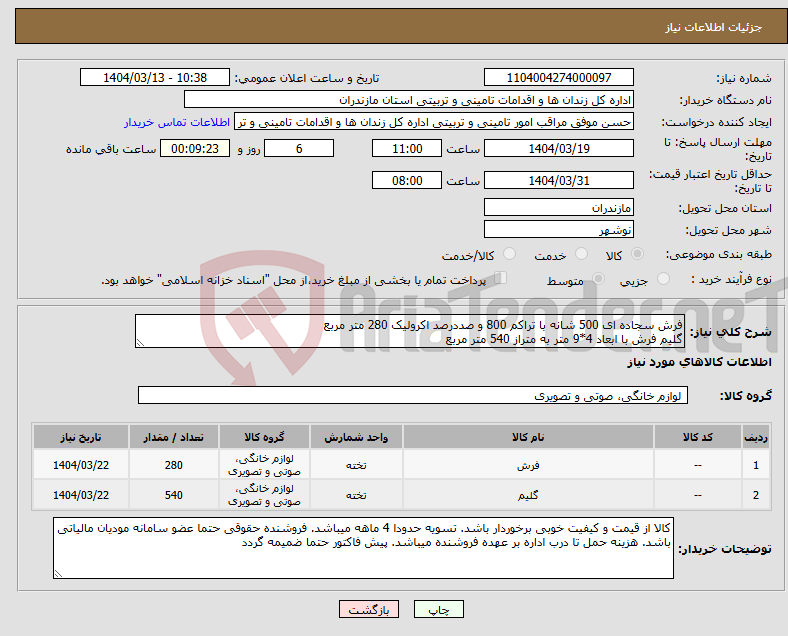Image resolution: width=788 pixels, height=636 pixels.
Task: Click the buyer notes text area
Action: [363, 548]
